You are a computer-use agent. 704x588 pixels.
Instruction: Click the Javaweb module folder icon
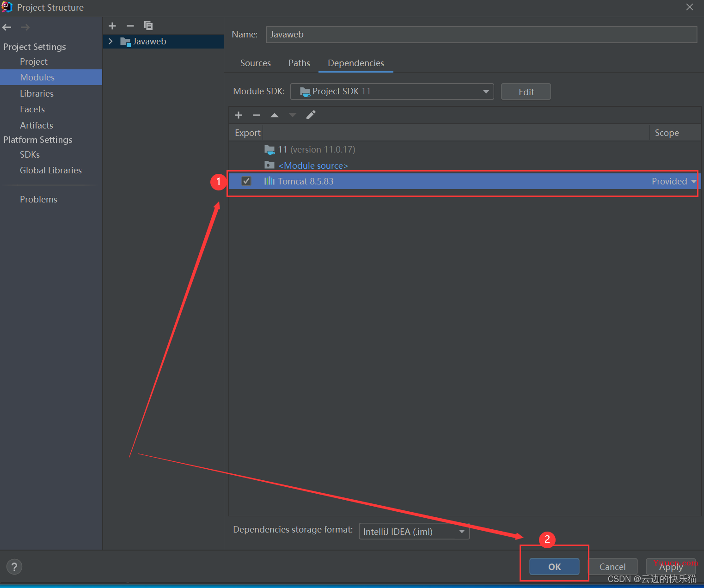[125, 42]
